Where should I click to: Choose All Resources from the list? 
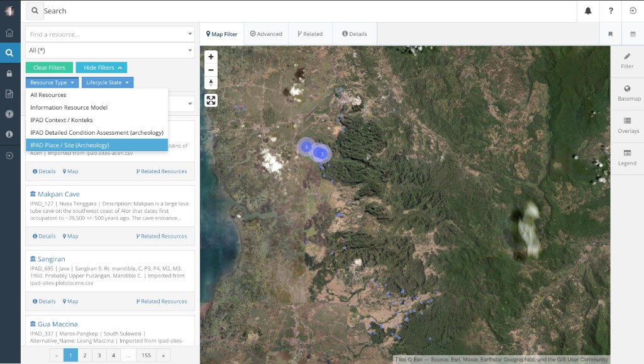pos(97,95)
